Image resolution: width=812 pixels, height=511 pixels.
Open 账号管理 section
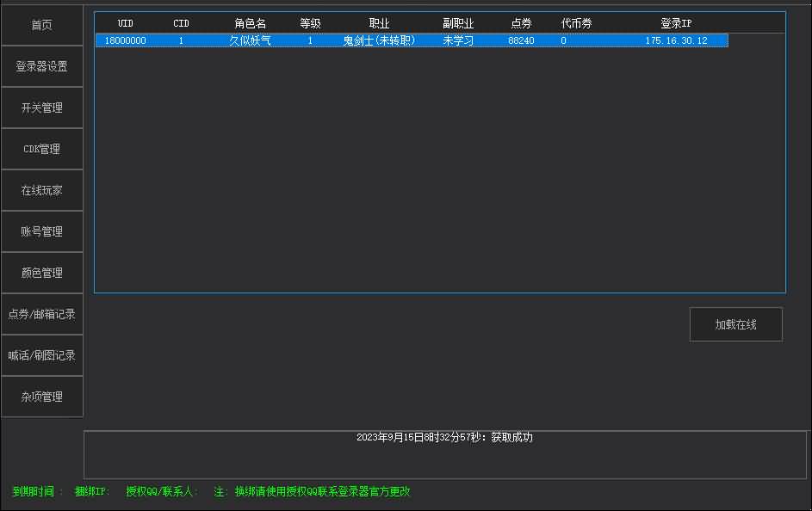(42, 231)
